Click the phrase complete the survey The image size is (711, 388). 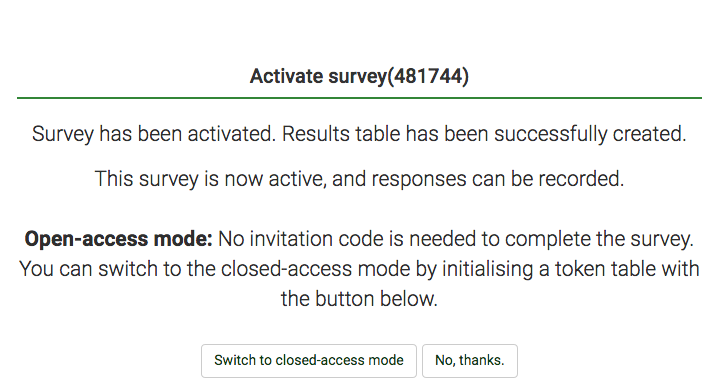click(x=599, y=239)
